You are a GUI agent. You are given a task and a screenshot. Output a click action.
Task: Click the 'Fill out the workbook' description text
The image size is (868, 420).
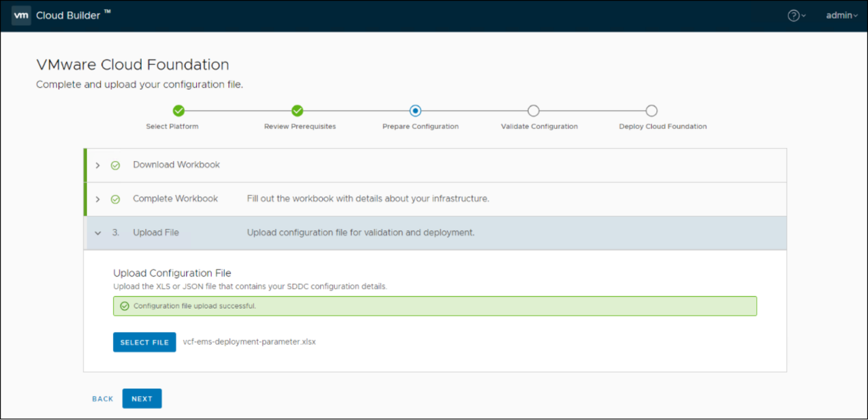368,199
